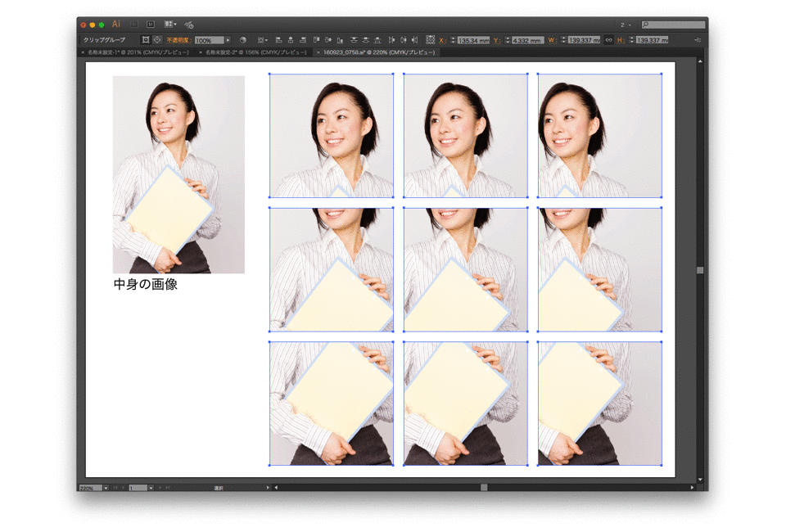Distribute objects by horizontal centers
Screen dimensions: 786x532
(403, 40)
